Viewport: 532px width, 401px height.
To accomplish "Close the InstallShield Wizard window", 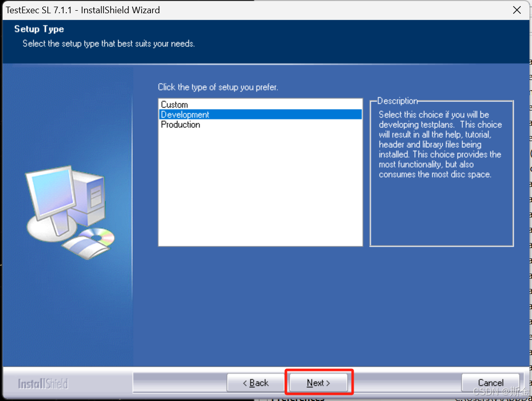I will pos(517,10).
